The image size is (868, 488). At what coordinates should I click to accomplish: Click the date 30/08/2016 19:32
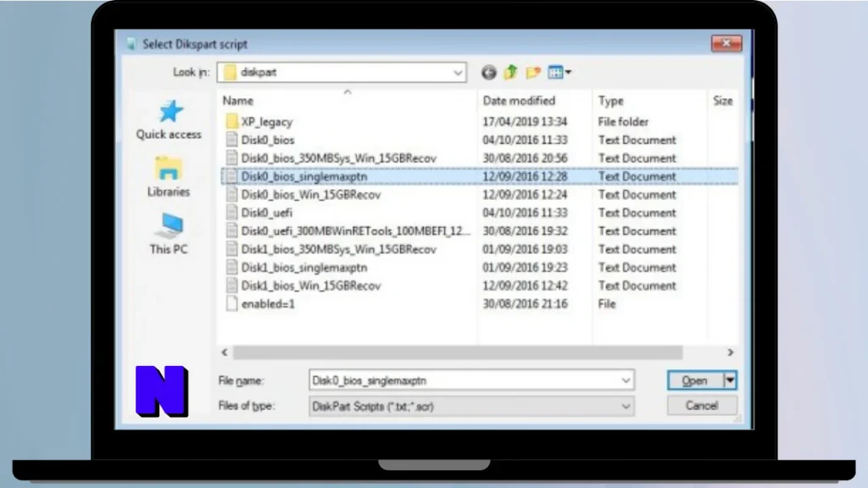point(525,231)
